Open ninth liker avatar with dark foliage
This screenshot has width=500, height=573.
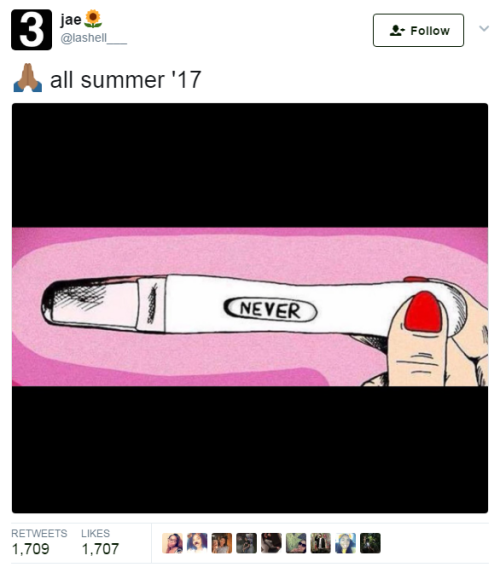click(x=370, y=543)
